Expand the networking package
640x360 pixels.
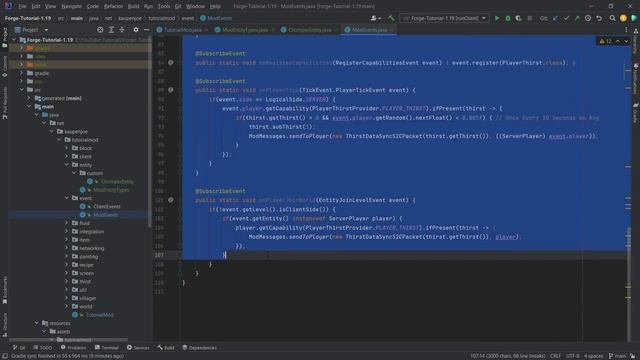coord(67,248)
